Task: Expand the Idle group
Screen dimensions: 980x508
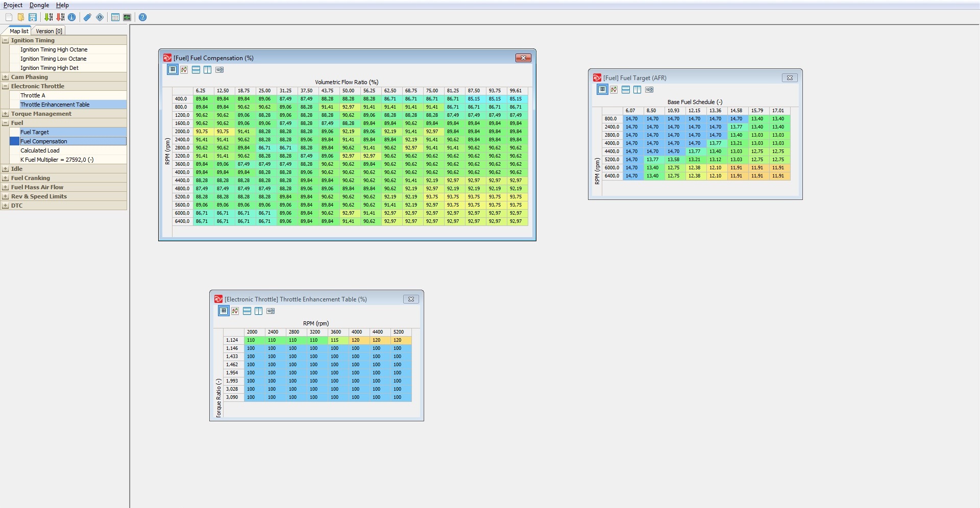Action: 5,169
